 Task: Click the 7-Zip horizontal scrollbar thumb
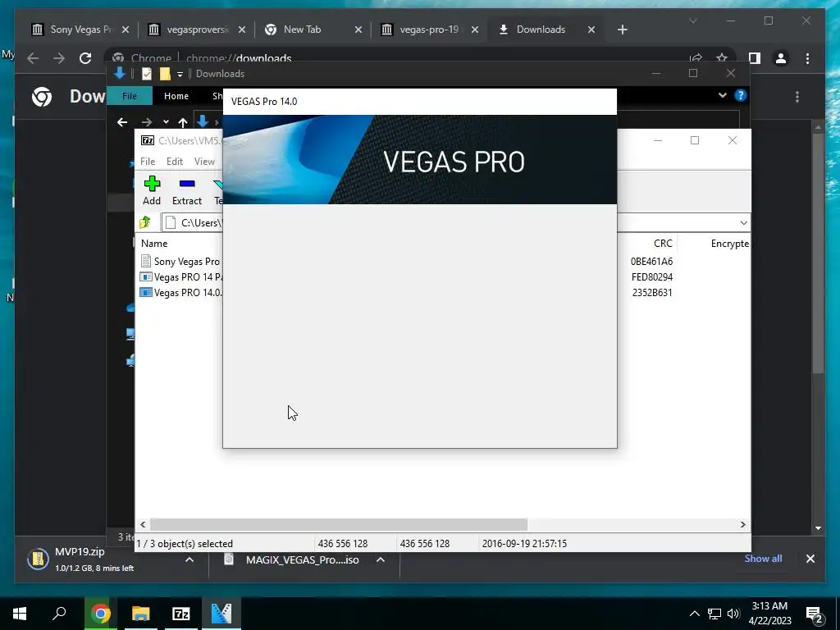[339, 524]
